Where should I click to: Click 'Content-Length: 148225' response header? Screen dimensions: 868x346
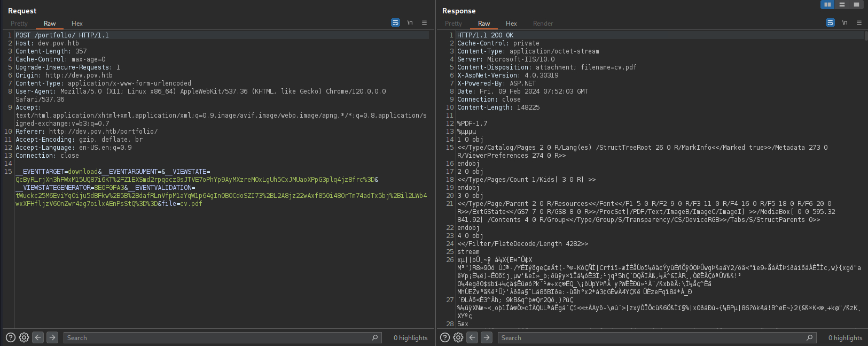pyautogui.click(x=498, y=107)
